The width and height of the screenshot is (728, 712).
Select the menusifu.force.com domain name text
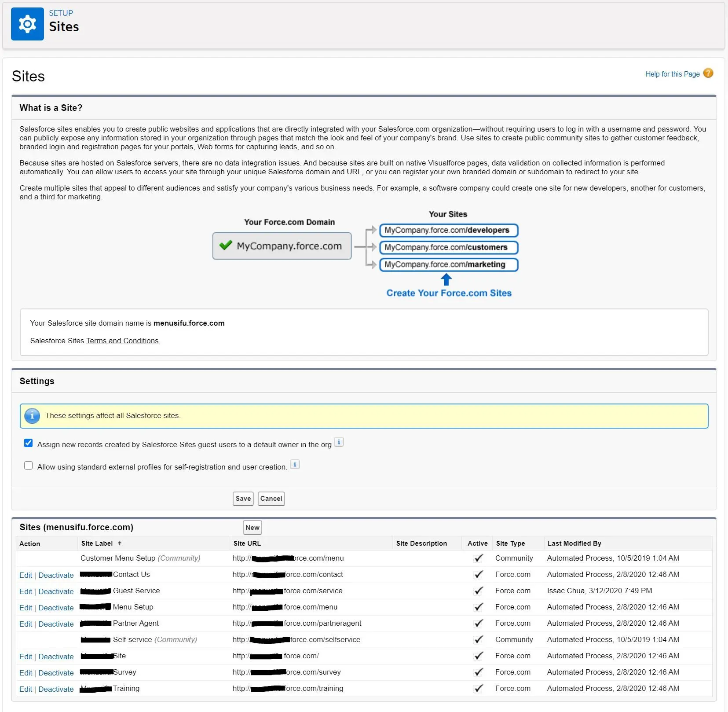pos(189,323)
